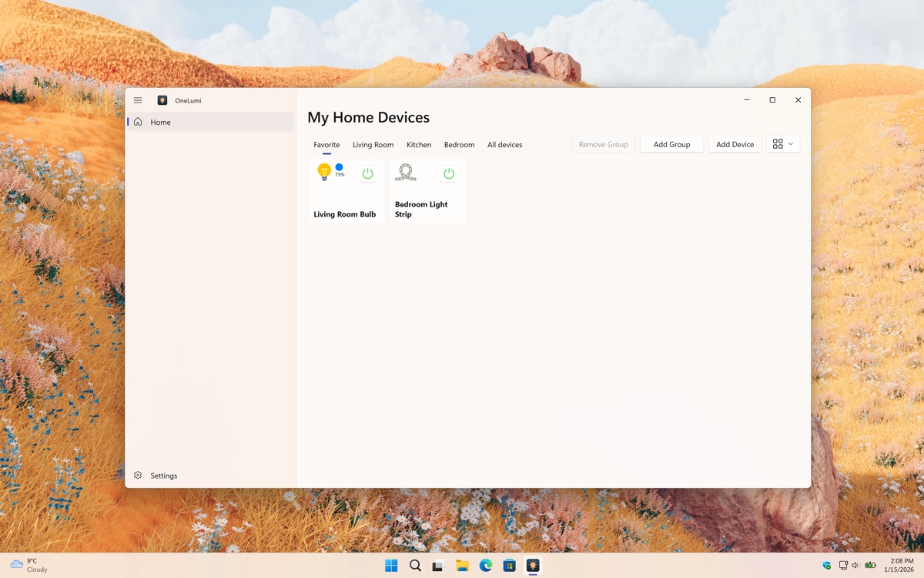Switch to the Kitchen tab

(x=418, y=144)
